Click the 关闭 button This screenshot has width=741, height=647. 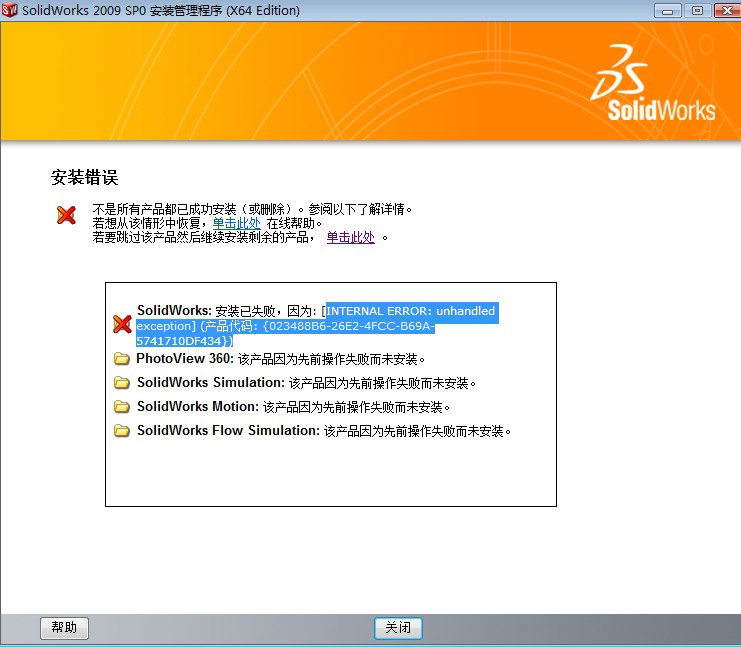(398, 628)
